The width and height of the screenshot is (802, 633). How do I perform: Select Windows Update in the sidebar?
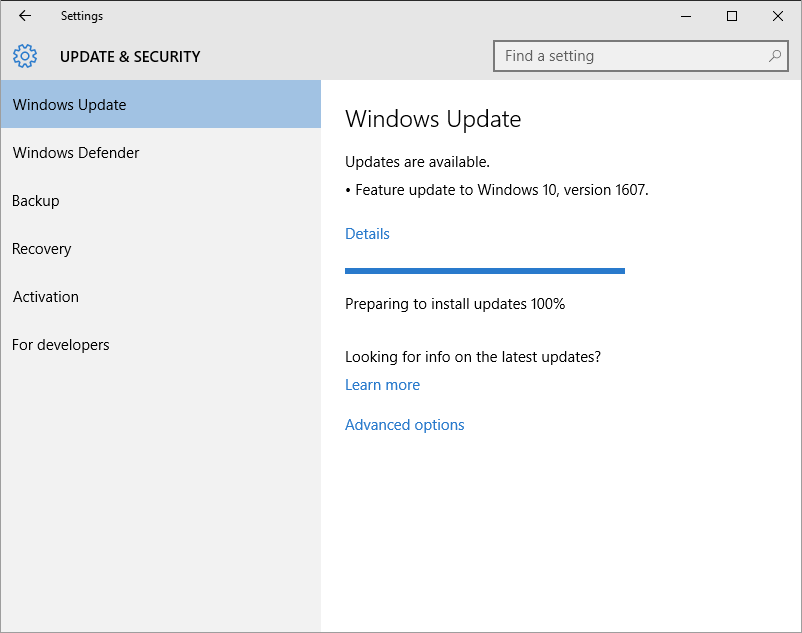click(x=70, y=105)
